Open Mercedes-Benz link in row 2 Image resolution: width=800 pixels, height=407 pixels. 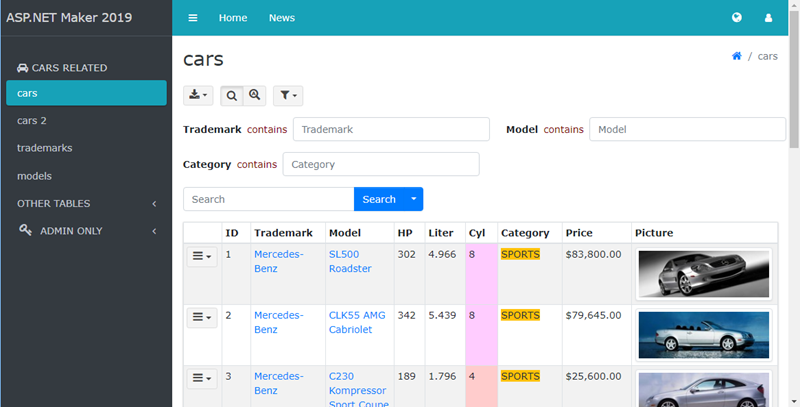pyautogui.click(x=279, y=322)
